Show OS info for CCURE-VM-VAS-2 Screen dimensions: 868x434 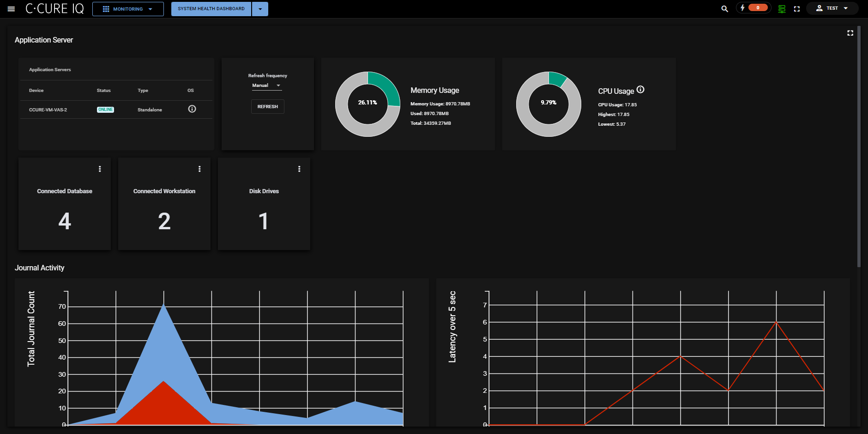(x=192, y=109)
